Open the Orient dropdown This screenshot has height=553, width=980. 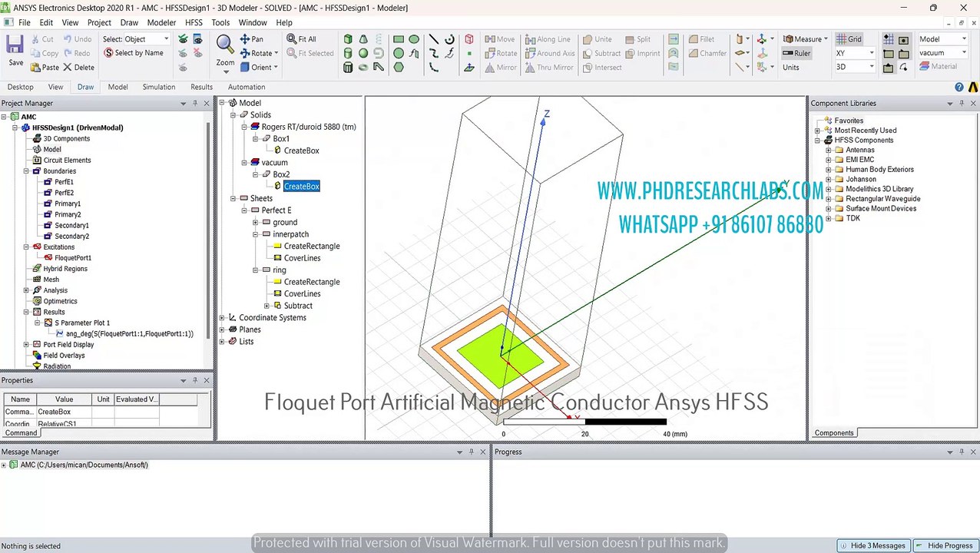pyautogui.click(x=258, y=68)
